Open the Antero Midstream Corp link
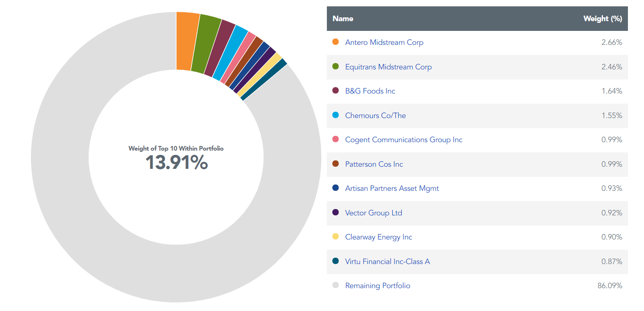This screenshot has height=311, width=644. point(384,42)
